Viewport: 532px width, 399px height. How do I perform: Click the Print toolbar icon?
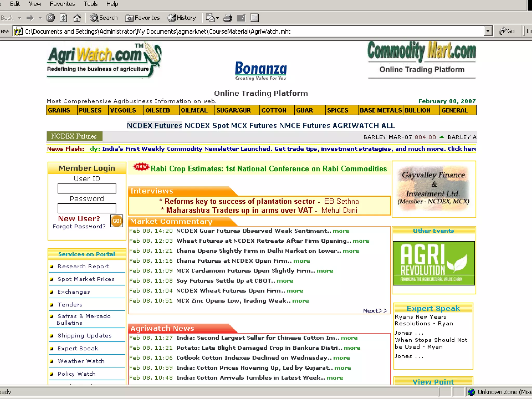click(228, 18)
